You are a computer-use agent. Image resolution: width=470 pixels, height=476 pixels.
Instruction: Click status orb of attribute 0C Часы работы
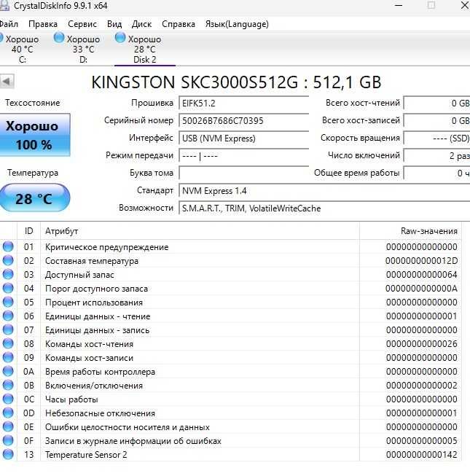(8, 399)
